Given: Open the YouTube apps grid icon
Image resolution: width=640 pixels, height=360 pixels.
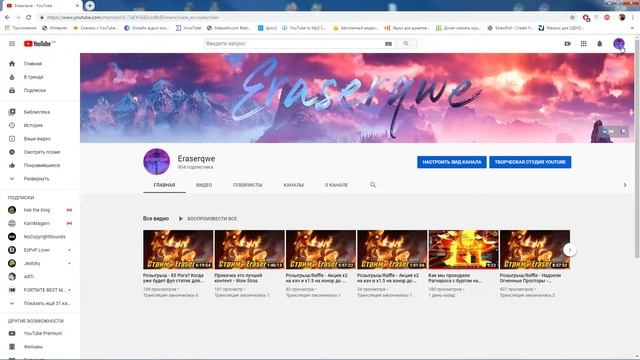Looking at the screenshot, I should pyautogui.click(x=584, y=44).
